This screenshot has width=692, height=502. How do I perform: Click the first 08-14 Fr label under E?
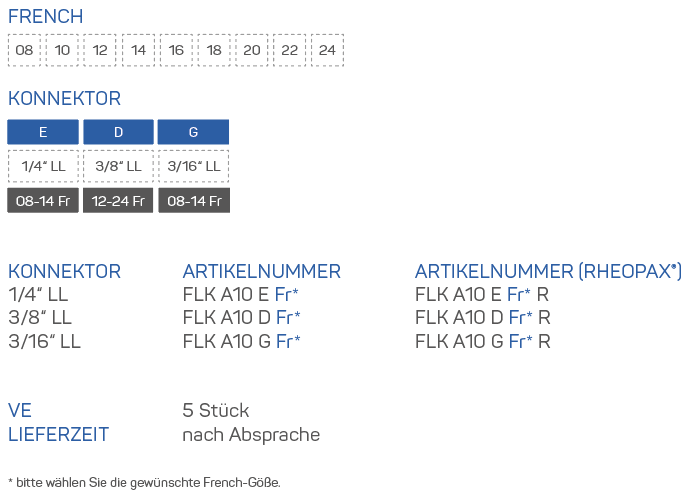[x=43, y=201]
